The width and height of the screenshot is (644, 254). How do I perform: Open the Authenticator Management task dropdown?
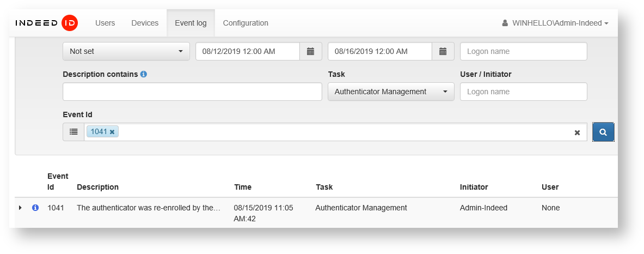(x=391, y=92)
